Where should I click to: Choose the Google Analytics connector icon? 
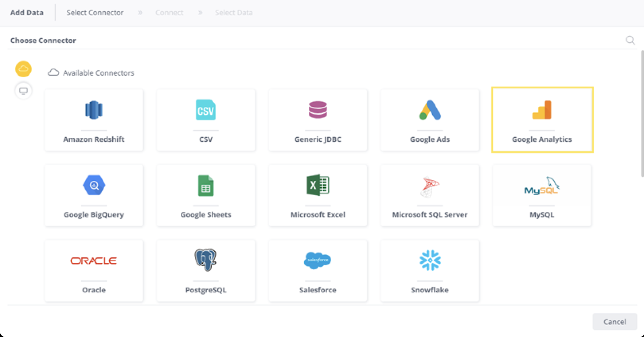(x=542, y=110)
